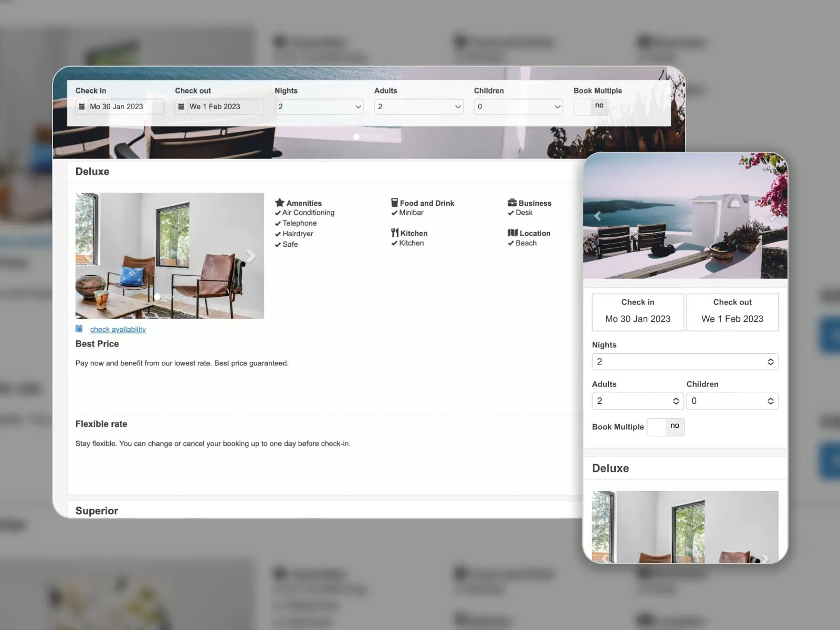Click the check availability link
This screenshot has height=630, width=840.
(x=118, y=329)
